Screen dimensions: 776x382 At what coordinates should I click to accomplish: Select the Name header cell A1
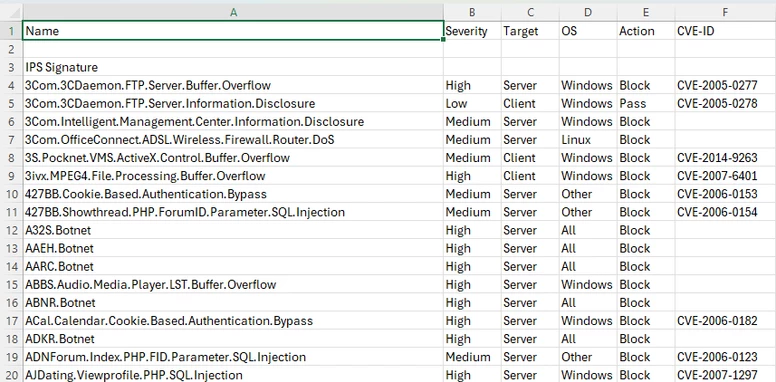point(233,31)
